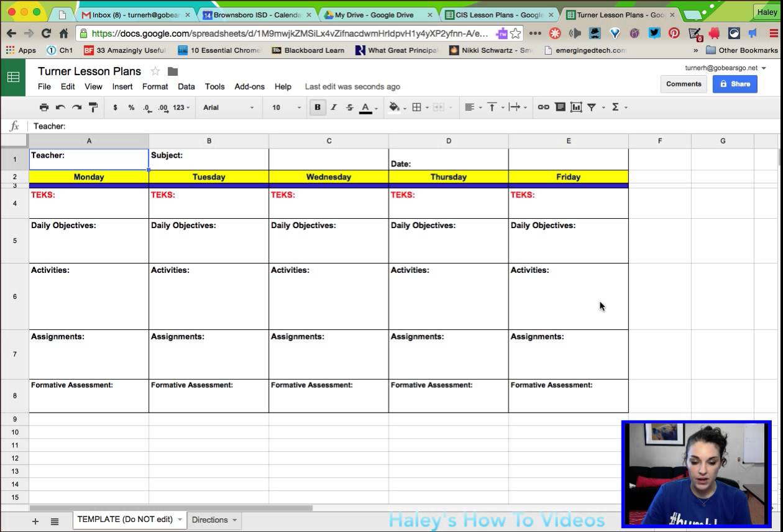The height and width of the screenshot is (532, 783).
Task: Switch to the Directions sheet tab
Action: pos(209,520)
